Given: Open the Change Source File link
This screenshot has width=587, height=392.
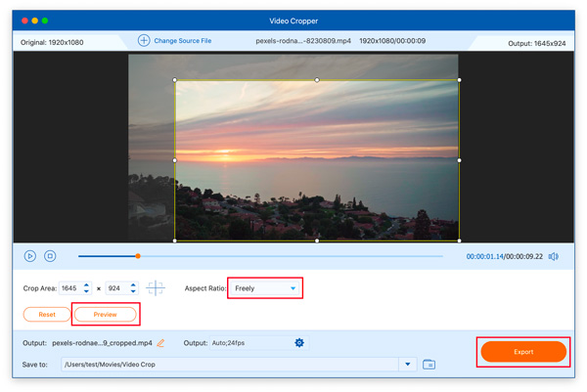Looking at the screenshot, I should 183,41.
